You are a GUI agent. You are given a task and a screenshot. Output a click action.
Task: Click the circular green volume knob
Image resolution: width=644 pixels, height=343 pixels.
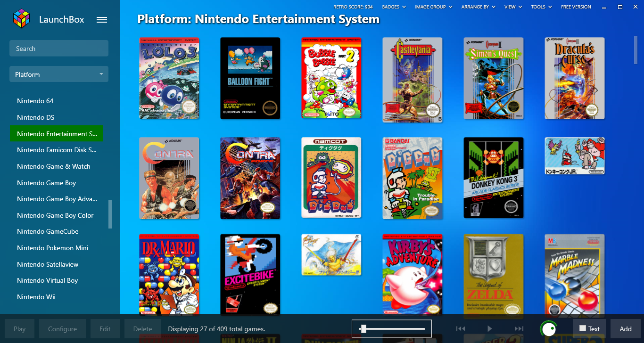tap(548, 328)
